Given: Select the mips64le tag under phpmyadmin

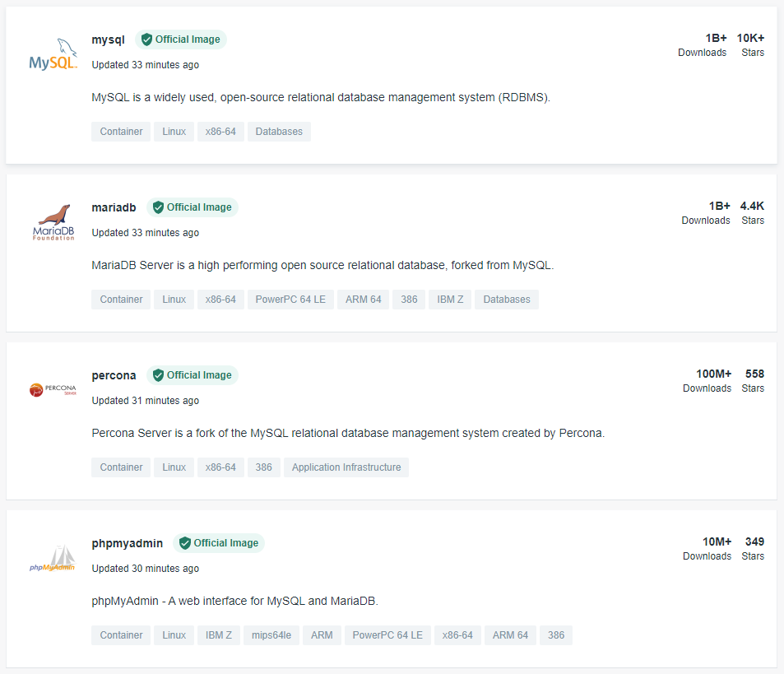Looking at the screenshot, I should (271, 635).
